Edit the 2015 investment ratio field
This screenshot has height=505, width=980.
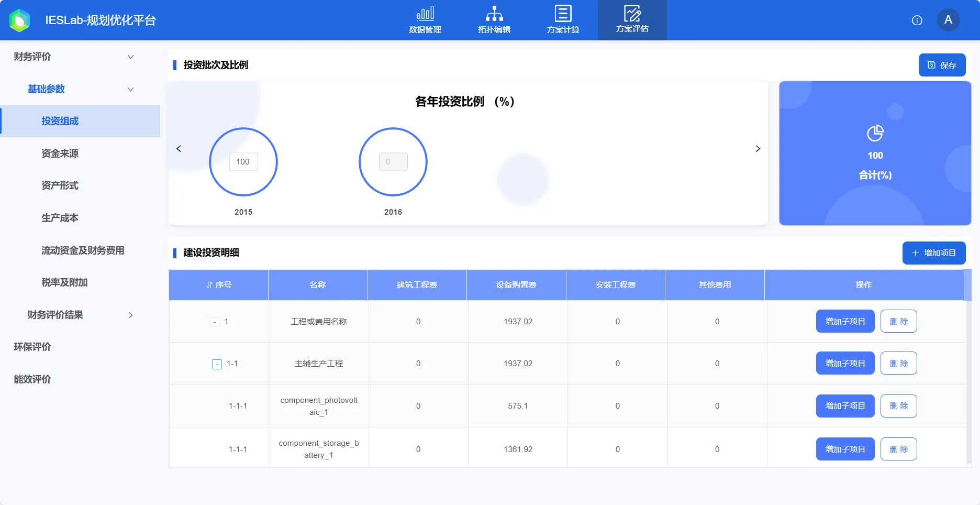(x=243, y=162)
